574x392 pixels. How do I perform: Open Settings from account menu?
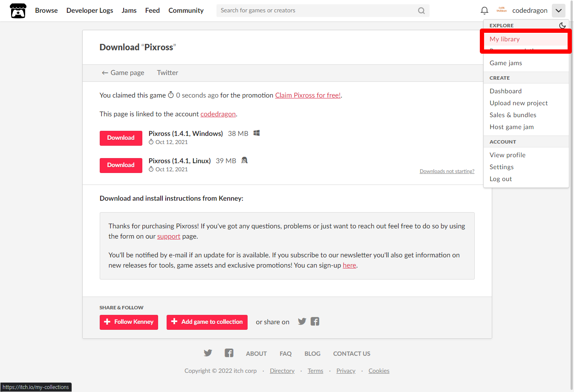[526, 167]
